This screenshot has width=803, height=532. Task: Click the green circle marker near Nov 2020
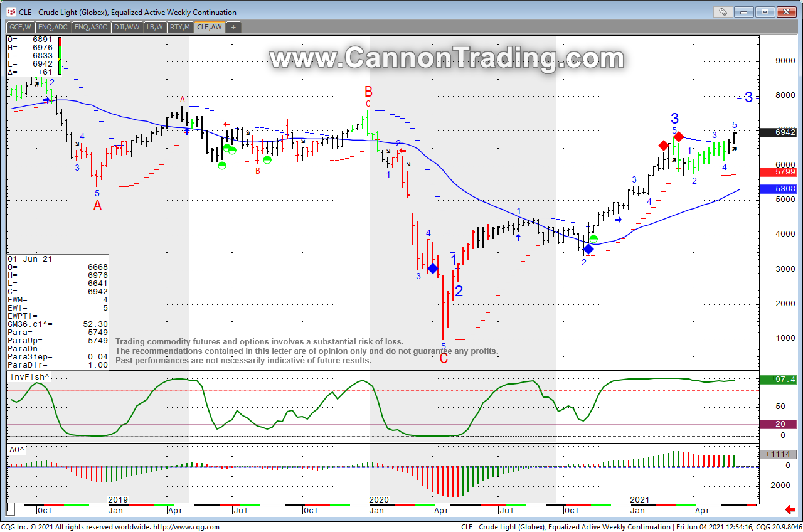[x=593, y=239]
